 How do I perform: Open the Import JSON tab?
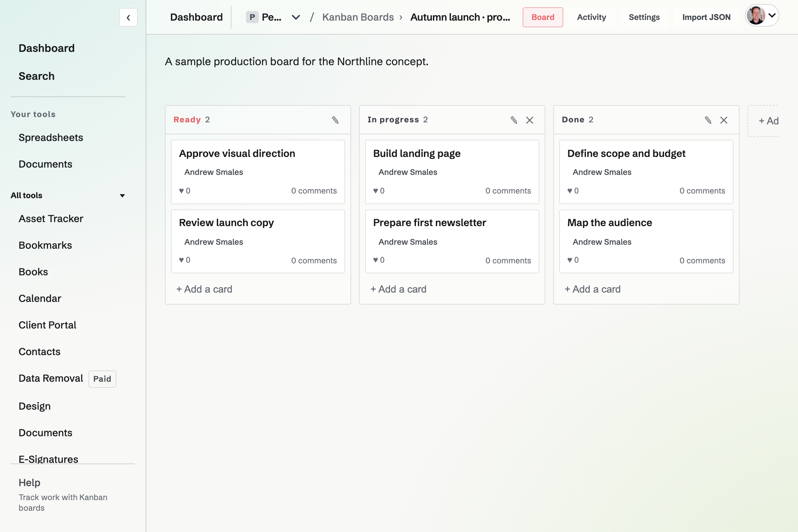(706, 17)
